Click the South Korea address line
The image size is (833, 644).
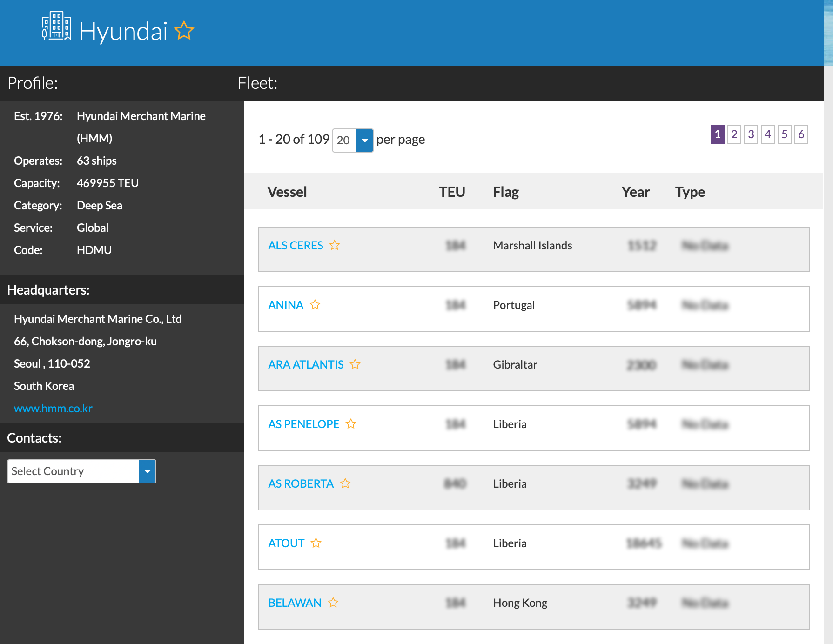click(x=44, y=386)
